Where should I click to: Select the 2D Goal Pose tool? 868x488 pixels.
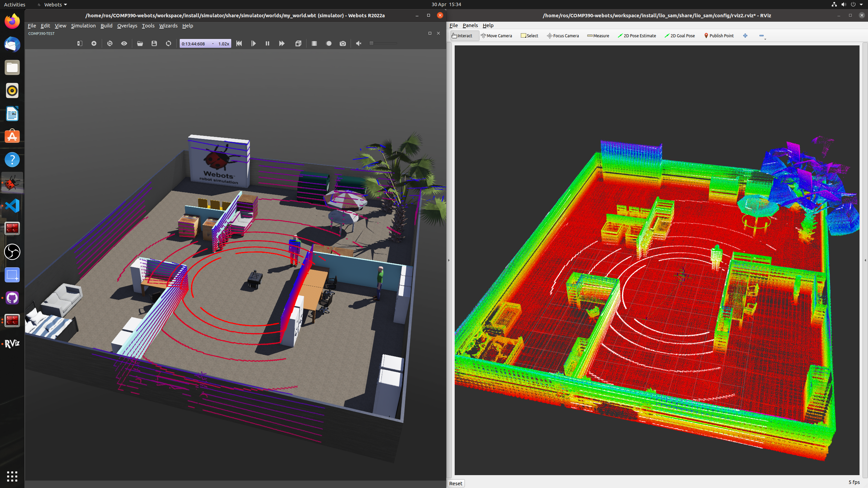tap(680, 36)
